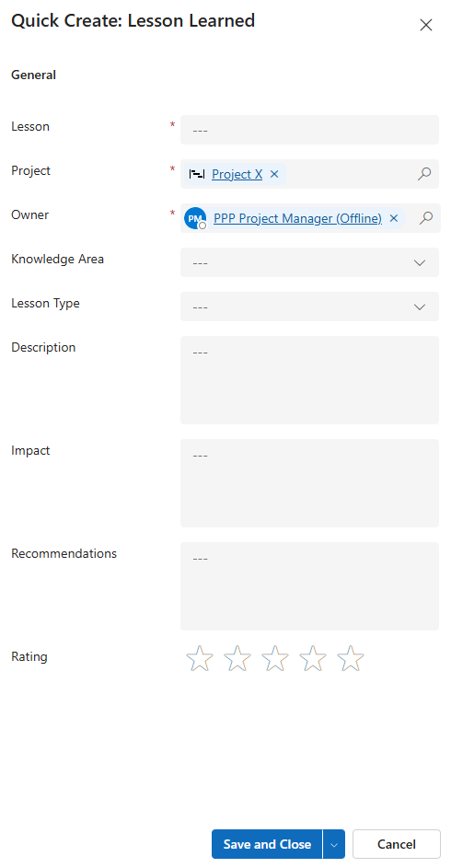Set rating to four stars

pyautogui.click(x=313, y=658)
